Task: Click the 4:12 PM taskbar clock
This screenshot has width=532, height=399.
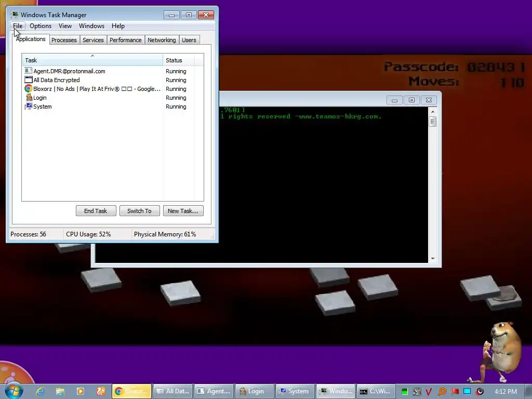Action: click(506, 392)
